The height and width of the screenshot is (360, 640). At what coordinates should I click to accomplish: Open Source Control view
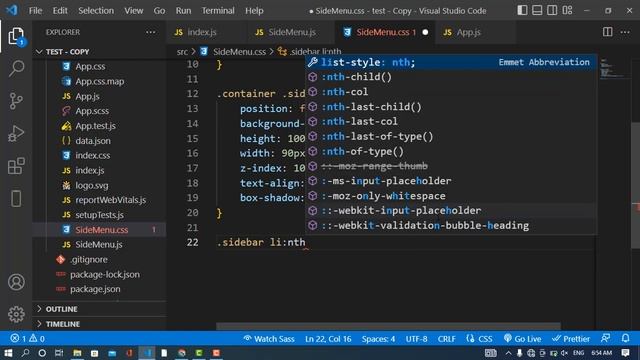(x=16, y=101)
